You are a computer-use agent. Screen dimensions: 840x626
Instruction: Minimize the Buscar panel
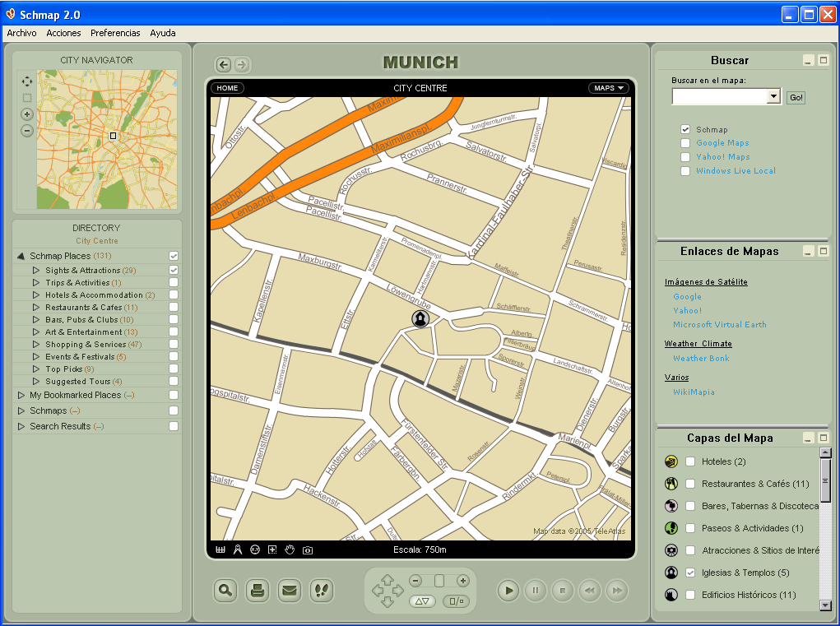[x=809, y=61]
